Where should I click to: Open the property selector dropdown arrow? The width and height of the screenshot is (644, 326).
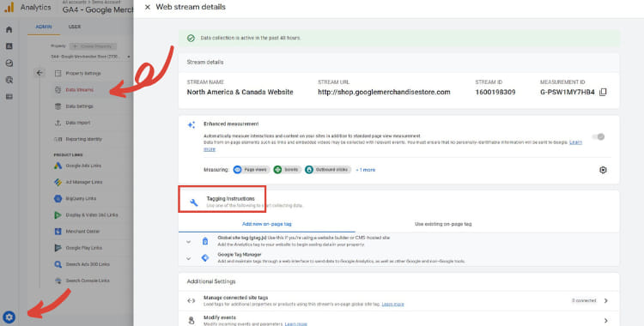pos(129,57)
